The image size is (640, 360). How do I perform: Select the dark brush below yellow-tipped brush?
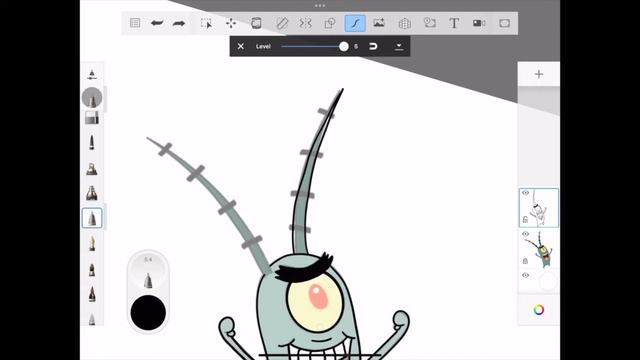click(x=92, y=270)
